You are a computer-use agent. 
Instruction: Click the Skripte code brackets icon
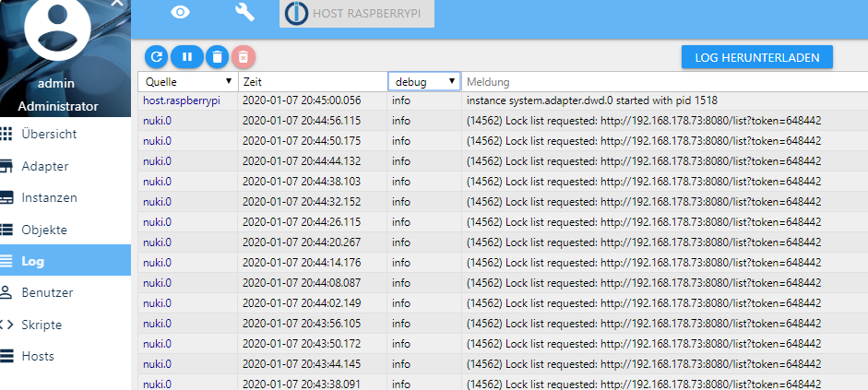pyautogui.click(x=5, y=325)
